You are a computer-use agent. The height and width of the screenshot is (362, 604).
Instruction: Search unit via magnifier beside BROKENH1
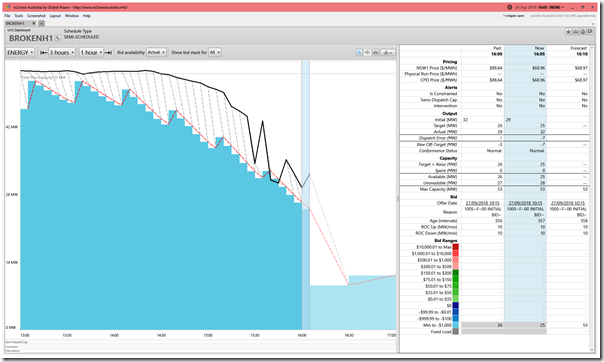point(58,38)
